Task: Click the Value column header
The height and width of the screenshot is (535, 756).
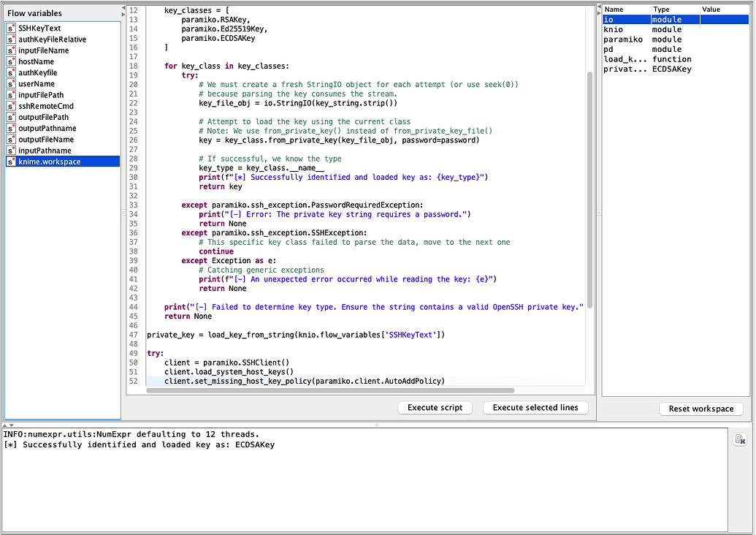Action: 724,10
